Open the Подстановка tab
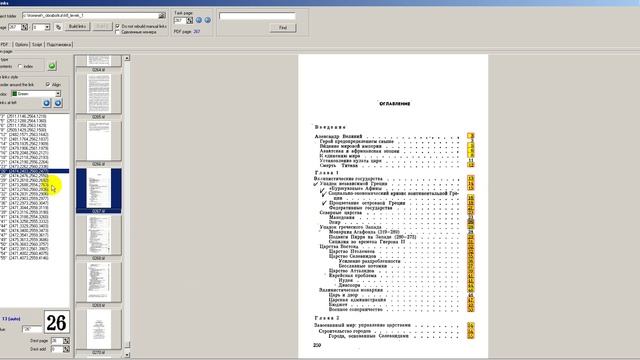 59,44
